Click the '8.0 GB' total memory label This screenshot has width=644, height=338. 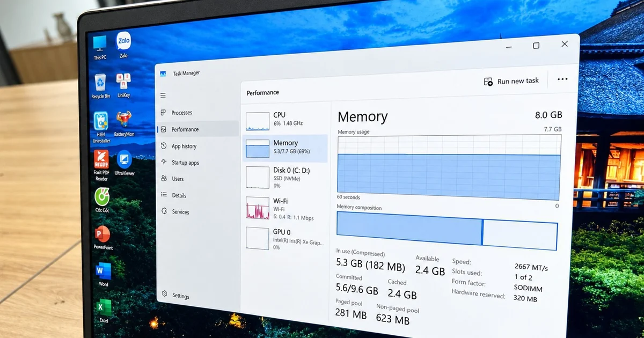(548, 115)
